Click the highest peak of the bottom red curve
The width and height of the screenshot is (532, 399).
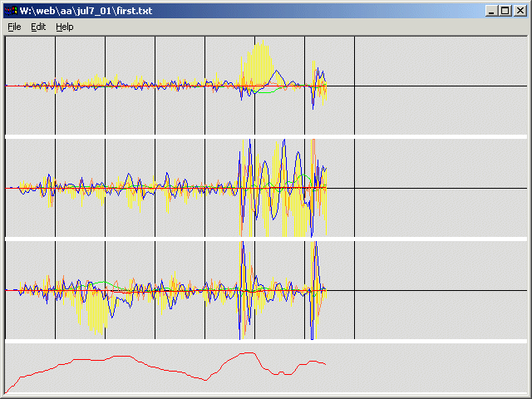pos(248,352)
